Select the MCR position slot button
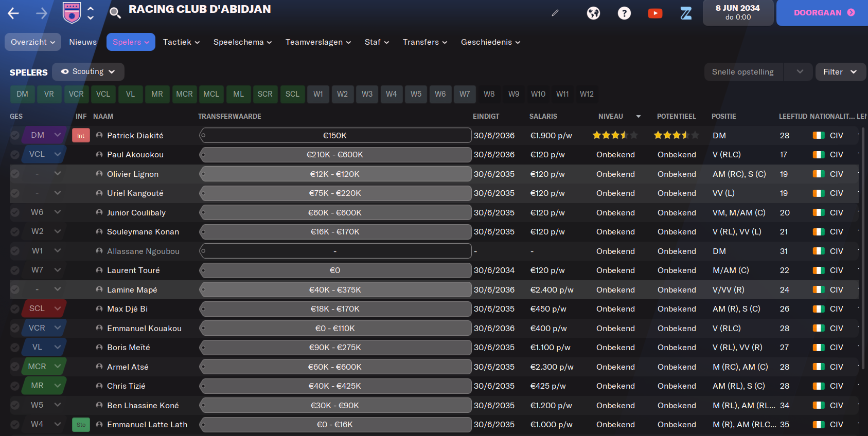 point(184,94)
